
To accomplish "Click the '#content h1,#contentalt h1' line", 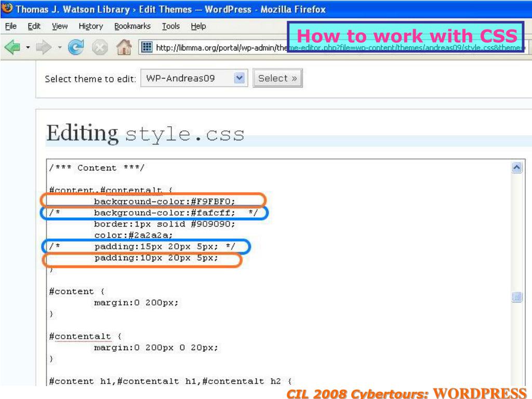I will pyautogui.click(x=170, y=381).
